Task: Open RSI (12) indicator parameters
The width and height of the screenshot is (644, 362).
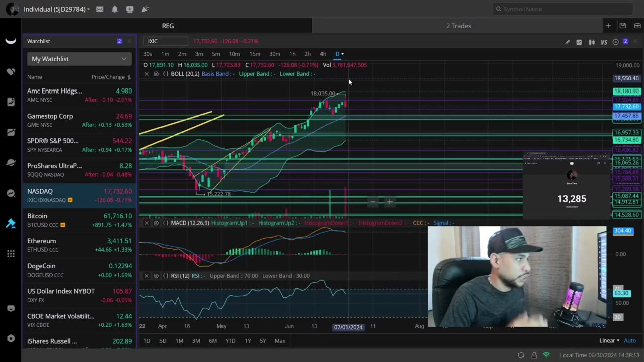Action: coord(166,276)
